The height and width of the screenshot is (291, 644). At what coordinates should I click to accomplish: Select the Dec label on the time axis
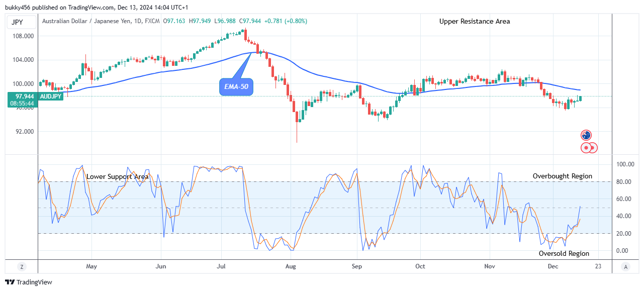tap(553, 266)
